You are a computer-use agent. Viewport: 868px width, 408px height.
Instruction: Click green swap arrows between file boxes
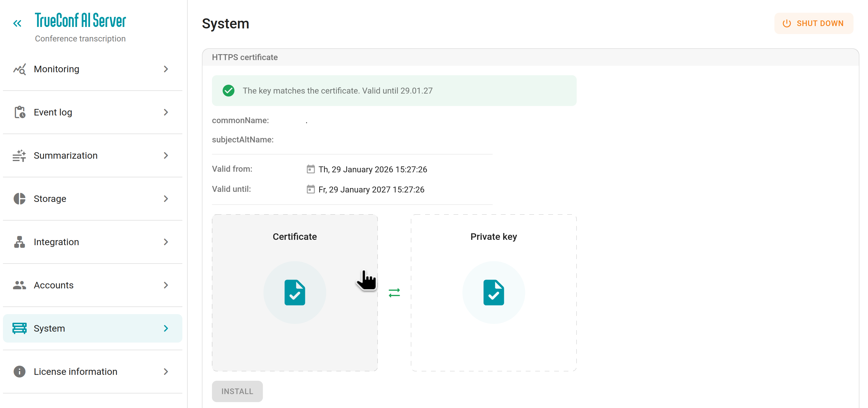(x=394, y=293)
